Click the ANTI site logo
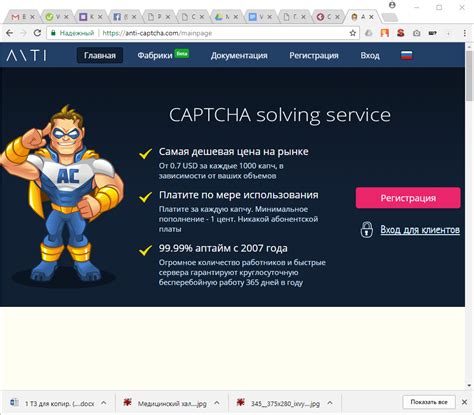The image size is (474, 415). [x=26, y=55]
